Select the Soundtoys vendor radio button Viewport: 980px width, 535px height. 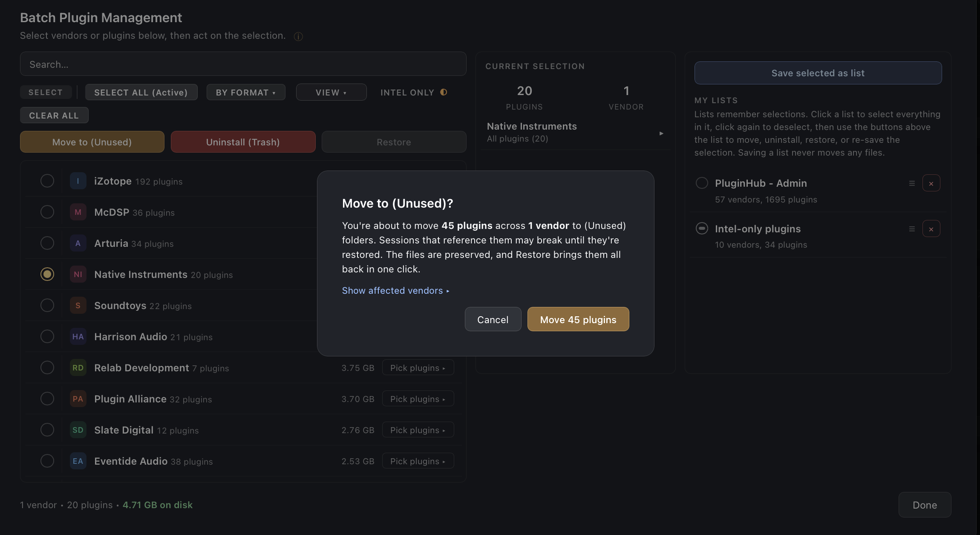click(x=47, y=305)
